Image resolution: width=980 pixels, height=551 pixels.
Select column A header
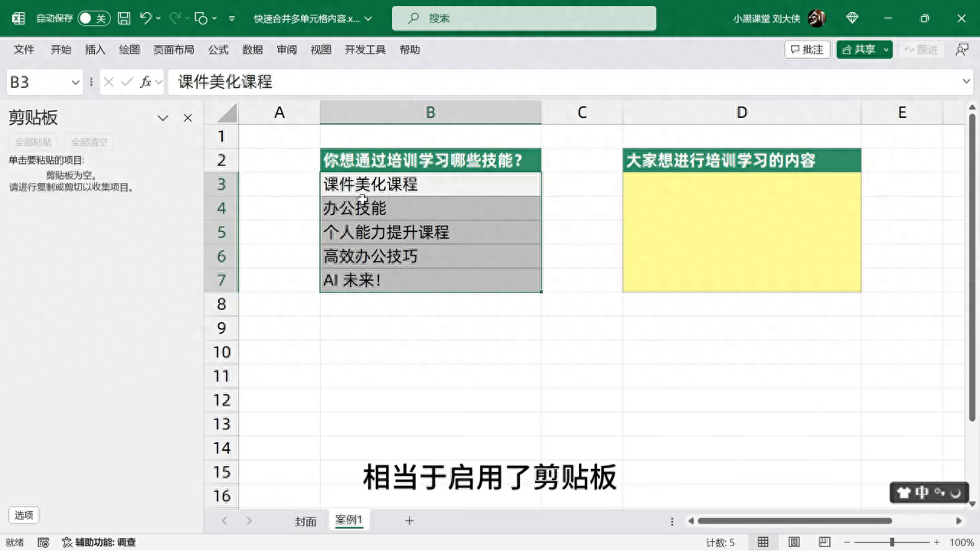(x=279, y=112)
